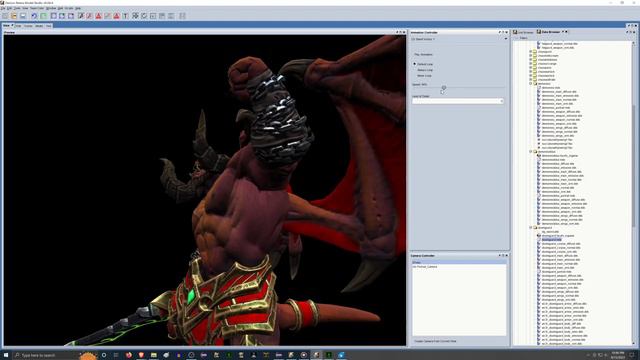The width and height of the screenshot is (640, 360).
Task: Open Task View on the taskbar
Action: point(116,355)
